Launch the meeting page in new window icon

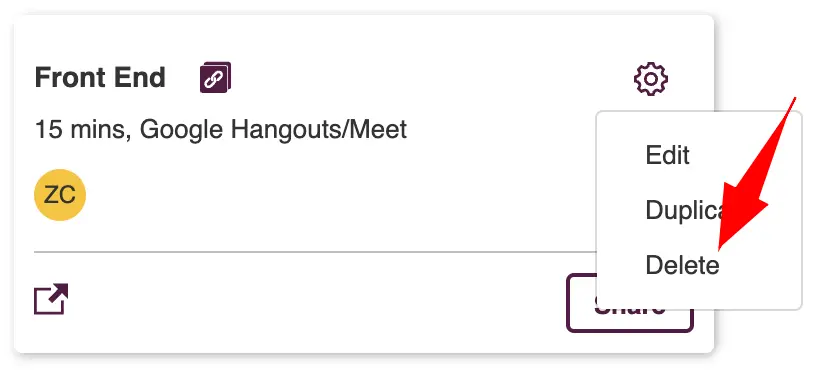[51, 299]
